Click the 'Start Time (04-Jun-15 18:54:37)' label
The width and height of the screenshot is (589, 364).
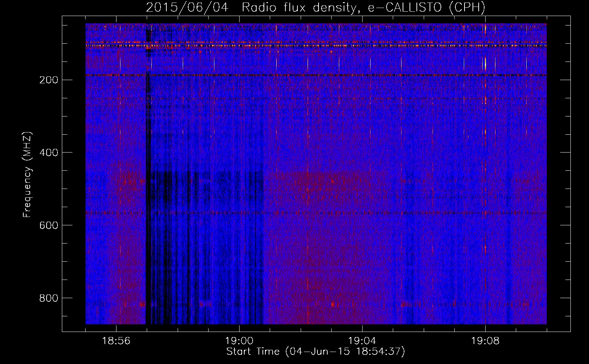click(316, 352)
